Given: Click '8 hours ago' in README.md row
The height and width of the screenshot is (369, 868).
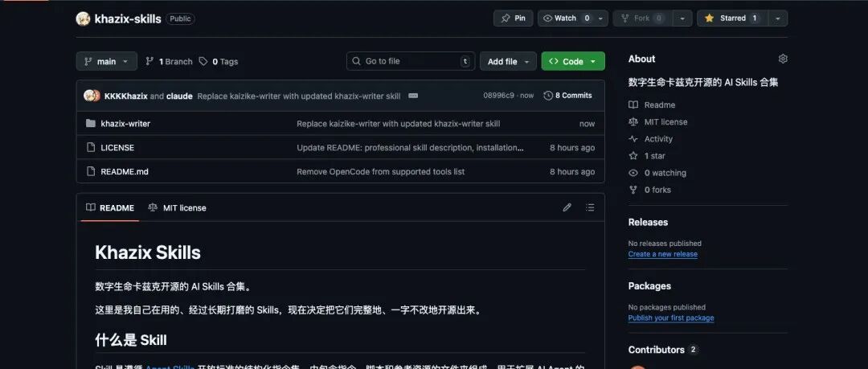Looking at the screenshot, I should click(x=572, y=172).
